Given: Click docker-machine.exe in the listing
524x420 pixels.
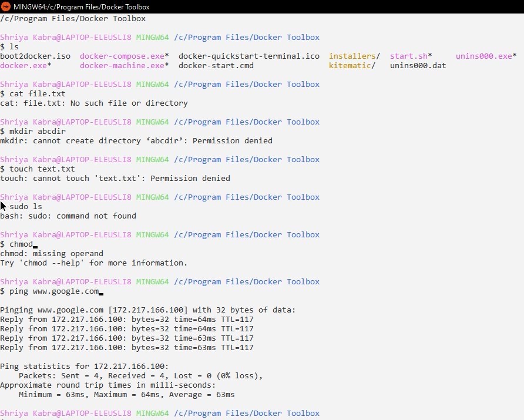Looking at the screenshot, I should pyautogui.click(x=125, y=65).
